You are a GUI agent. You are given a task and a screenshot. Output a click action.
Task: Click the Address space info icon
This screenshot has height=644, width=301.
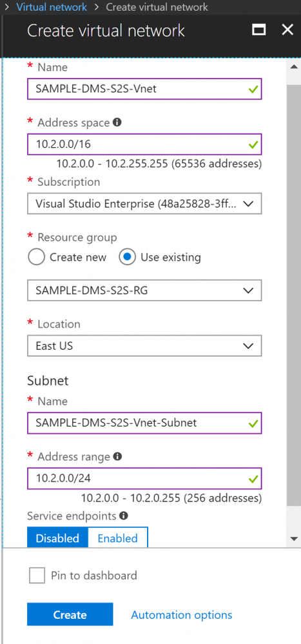(x=117, y=123)
